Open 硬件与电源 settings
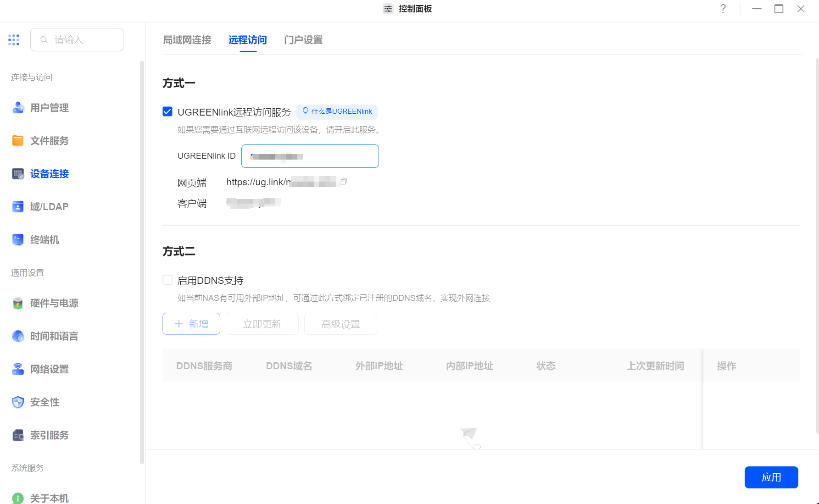Viewport: 819px width, 504px height. [x=54, y=303]
